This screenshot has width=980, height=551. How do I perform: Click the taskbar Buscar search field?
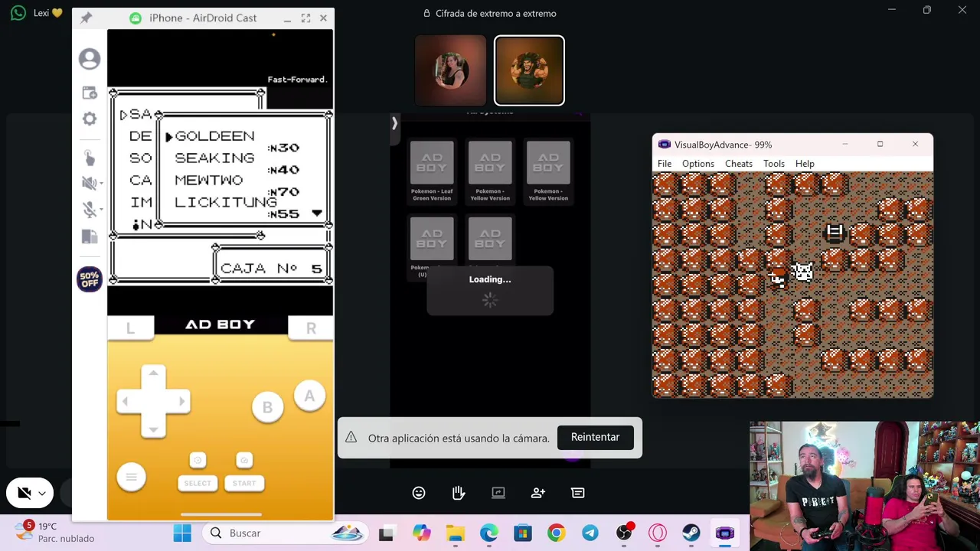click(x=285, y=533)
